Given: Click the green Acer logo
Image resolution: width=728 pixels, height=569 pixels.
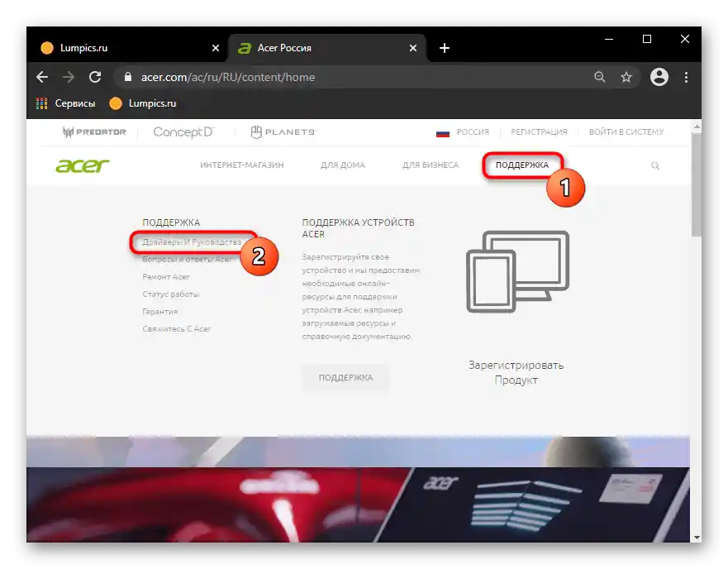Looking at the screenshot, I should [x=82, y=165].
